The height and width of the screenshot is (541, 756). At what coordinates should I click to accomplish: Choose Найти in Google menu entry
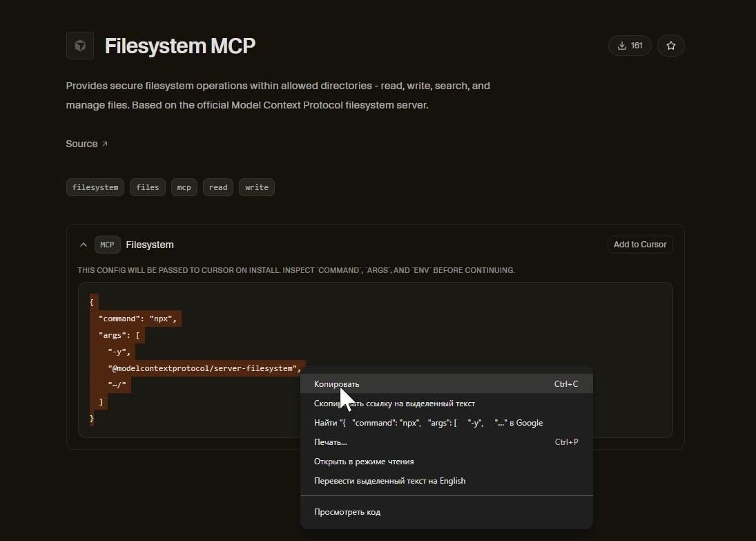tap(447, 423)
